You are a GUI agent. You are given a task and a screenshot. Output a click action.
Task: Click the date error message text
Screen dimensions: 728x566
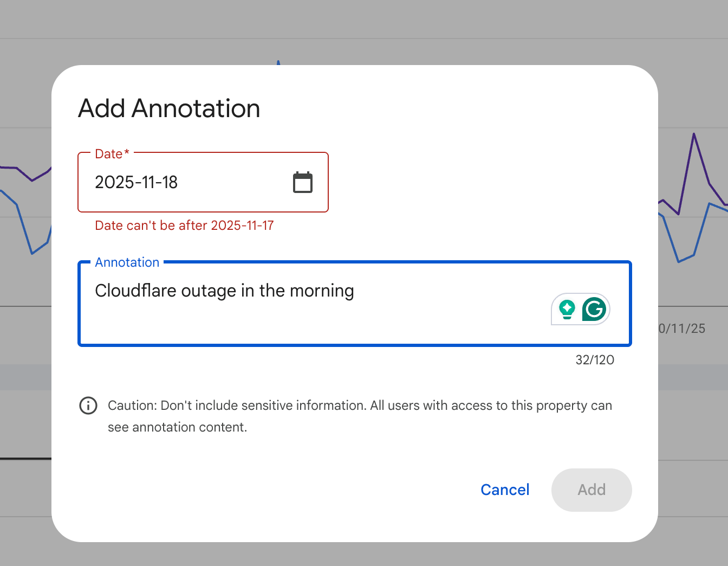184,226
